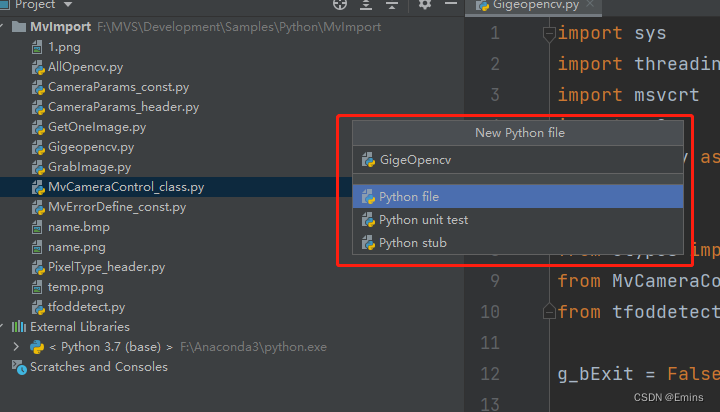The height and width of the screenshot is (412, 720).
Task: Switch to the Gigeopencv.py editor tab
Action: click(536, 5)
